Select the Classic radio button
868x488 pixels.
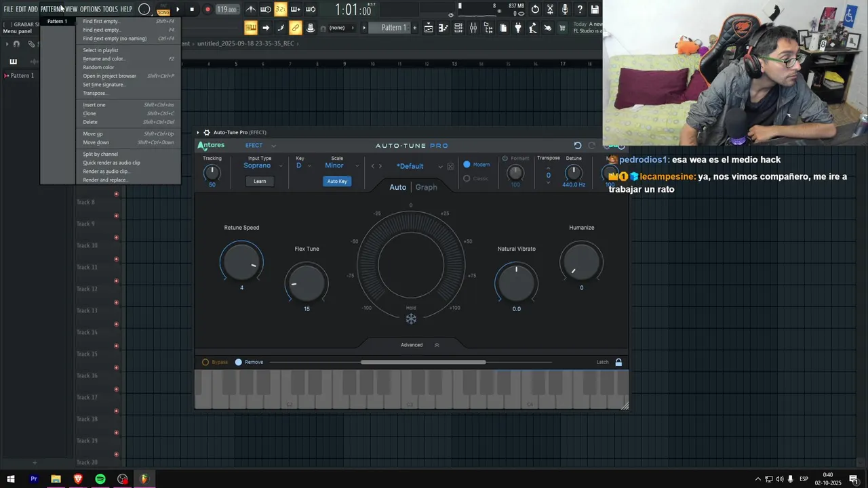(467, 179)
